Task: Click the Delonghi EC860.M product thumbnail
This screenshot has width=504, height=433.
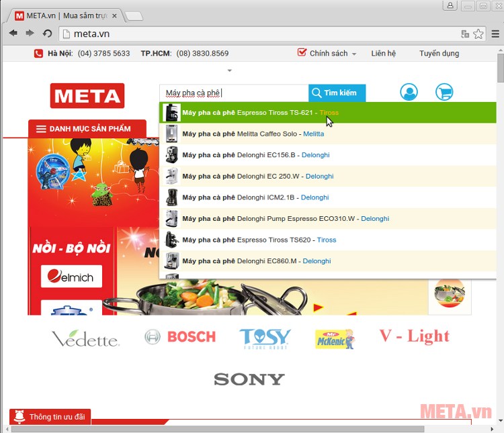Action: click(x=171, y=261)
